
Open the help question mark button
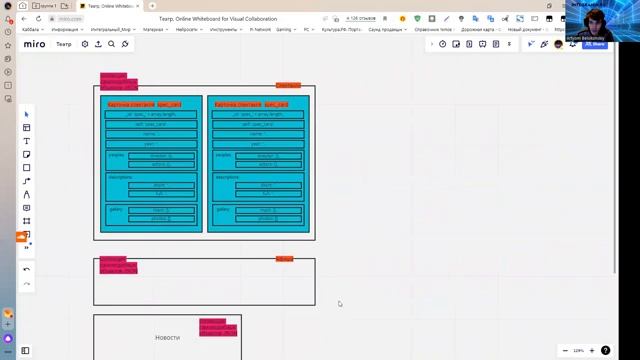[605, 350]
